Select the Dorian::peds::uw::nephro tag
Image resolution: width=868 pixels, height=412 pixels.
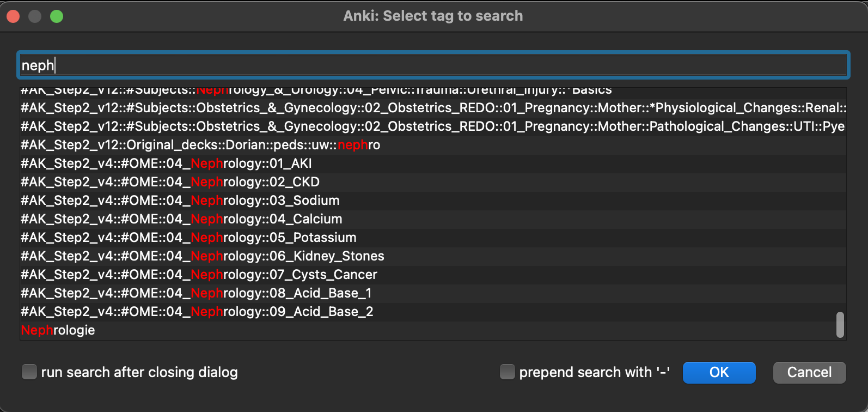(200, 145)
